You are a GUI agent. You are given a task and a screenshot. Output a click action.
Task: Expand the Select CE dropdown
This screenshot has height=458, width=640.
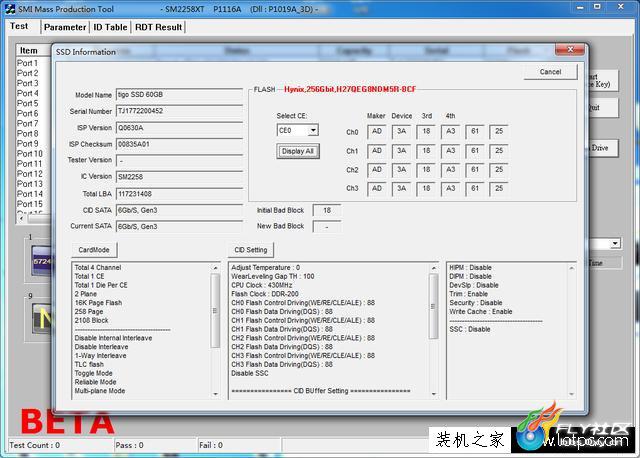point(313,130)
